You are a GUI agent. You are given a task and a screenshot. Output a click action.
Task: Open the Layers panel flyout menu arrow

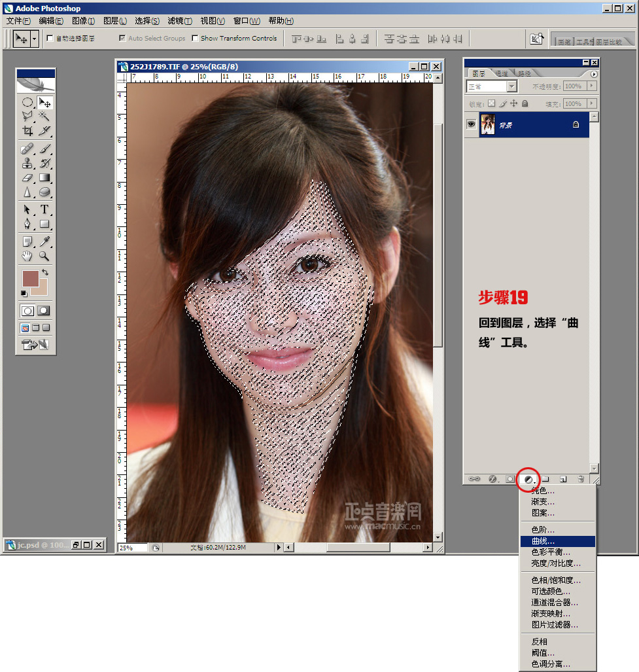tap(594, 74)
